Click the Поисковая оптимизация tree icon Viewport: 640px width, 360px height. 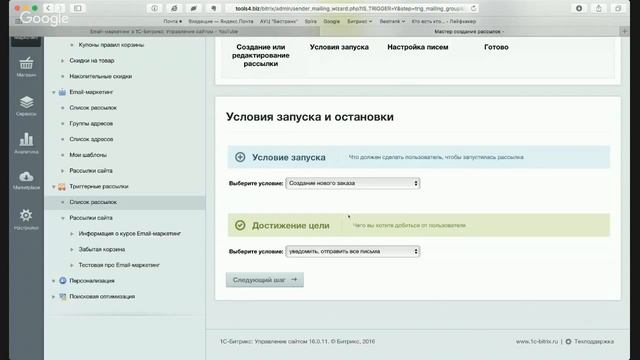tap(62, 297)
